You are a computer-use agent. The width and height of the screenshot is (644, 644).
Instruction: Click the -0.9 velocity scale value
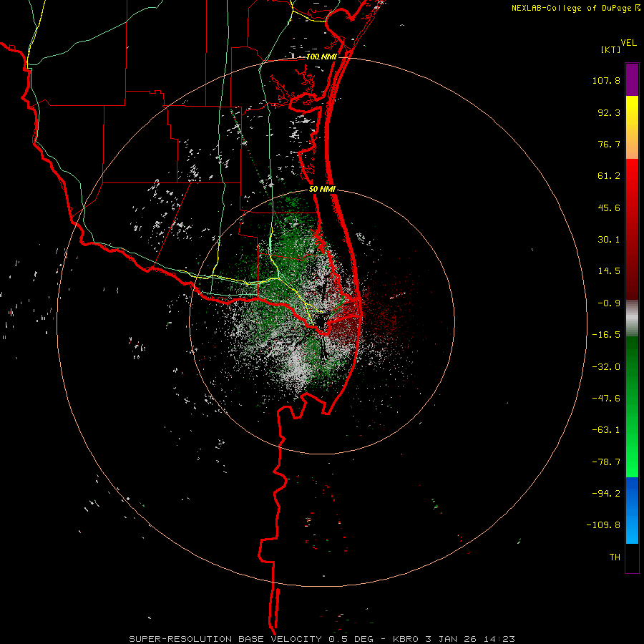[x=609, y=303]
